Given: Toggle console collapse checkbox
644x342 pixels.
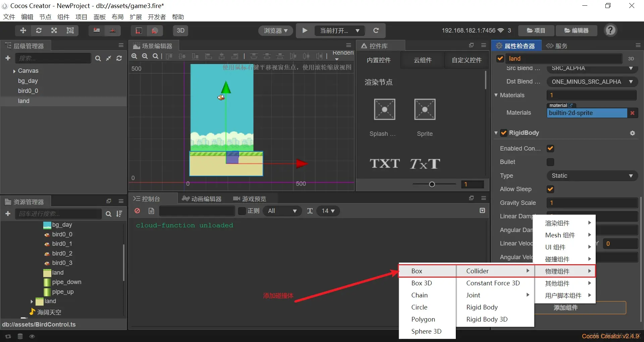Looking at the screenshot, I should pyautogui.click(x=482, y=211).
